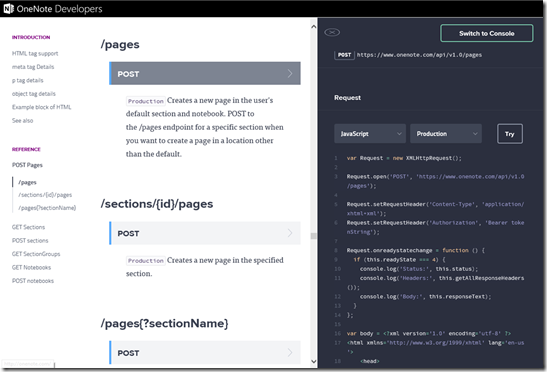Open POST notebooks reference item

(33, 281)
